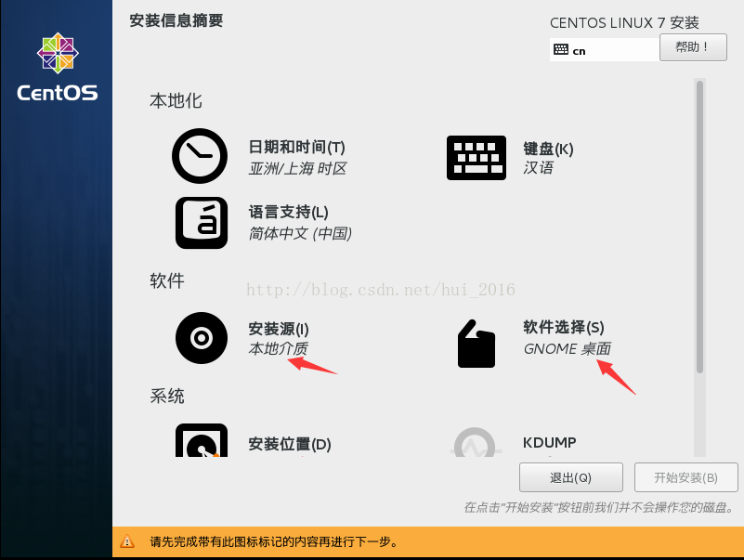744x560 pixels.
Task: Open 键盘(K) settings
Action: [548, 149]
